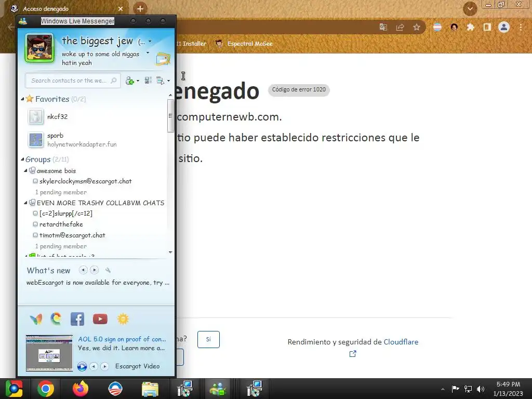This screenshot has height=399, width=532.
Task: Collapse EVEN MORE TRASHY COLLABVM CHATS group
Action: (x=25, y=203)
